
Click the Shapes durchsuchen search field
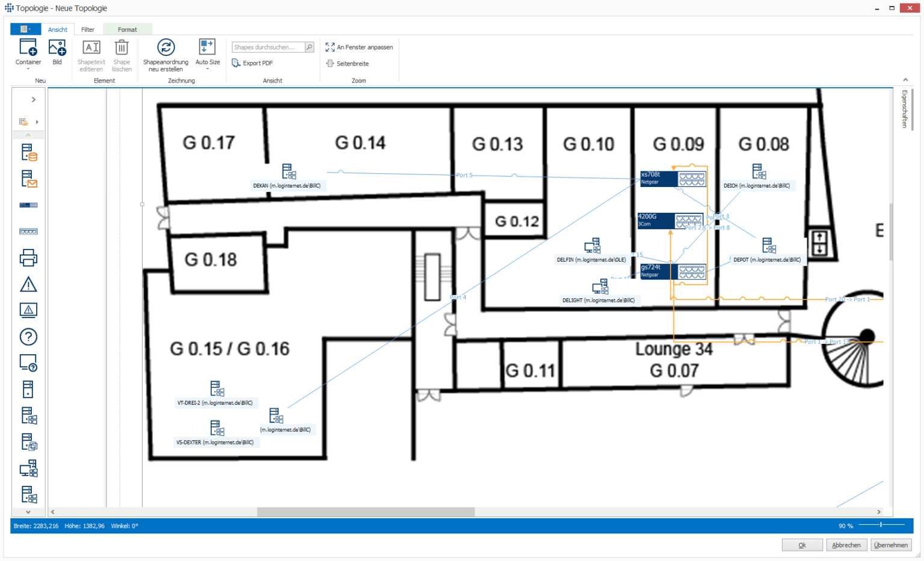pos(268,47)
